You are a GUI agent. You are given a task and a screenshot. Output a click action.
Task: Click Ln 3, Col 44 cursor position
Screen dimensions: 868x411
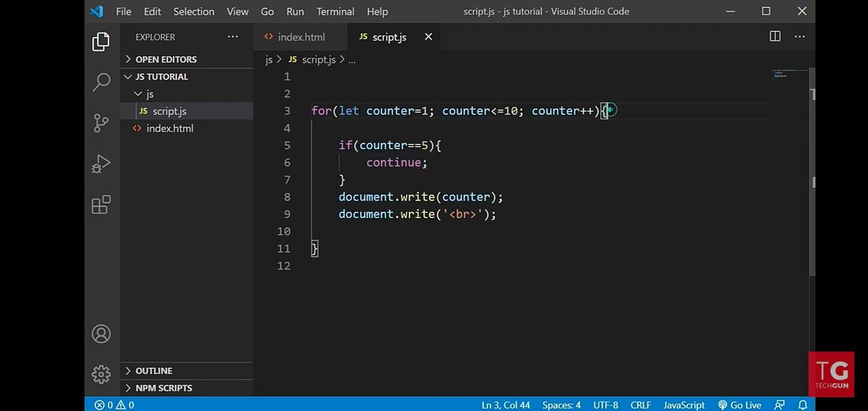(506, 405)
